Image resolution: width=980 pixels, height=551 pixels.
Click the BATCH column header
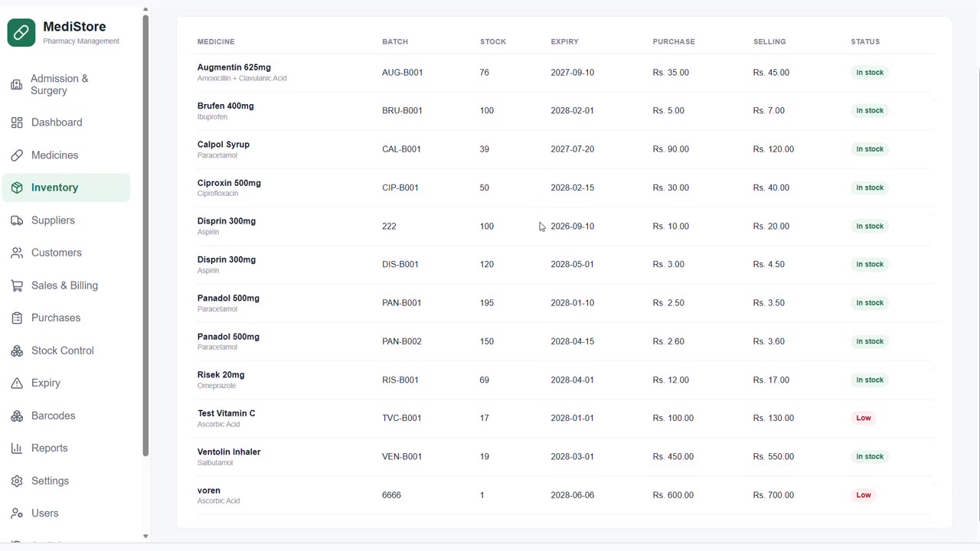pyautogui.click(x=395, y=41)
